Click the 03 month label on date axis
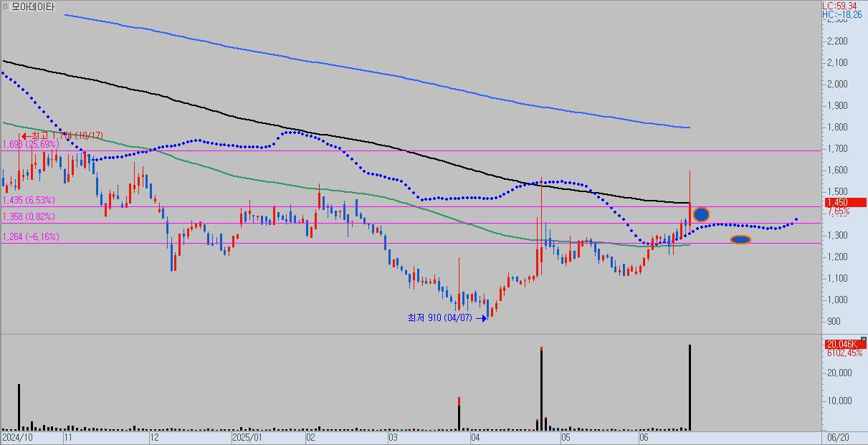Viewport: 868px width, 445px height. pos(393,436)
